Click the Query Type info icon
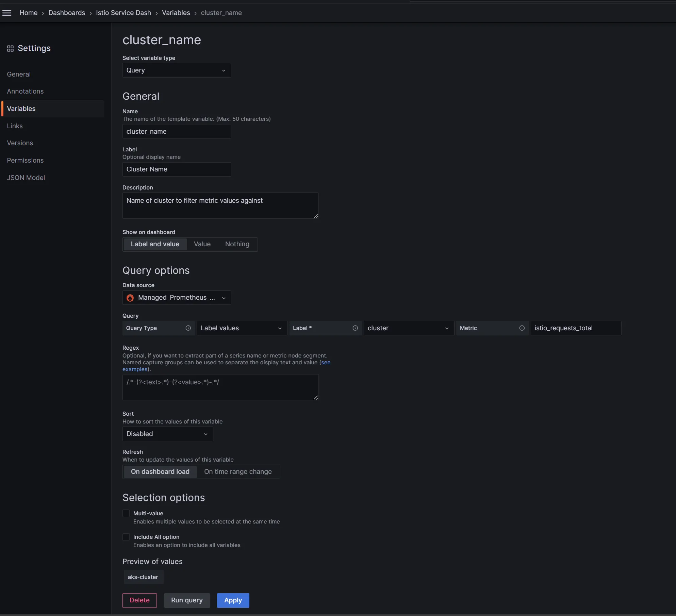This screenshot has width=676, height=616. [x=188, y=328]
